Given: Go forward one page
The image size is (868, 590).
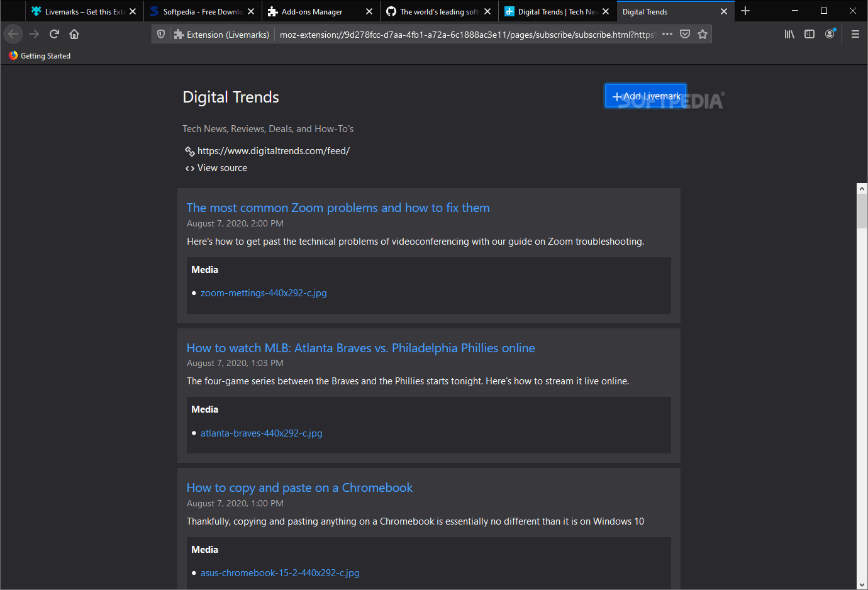Looking at the screenshot, I should (34, 34).
